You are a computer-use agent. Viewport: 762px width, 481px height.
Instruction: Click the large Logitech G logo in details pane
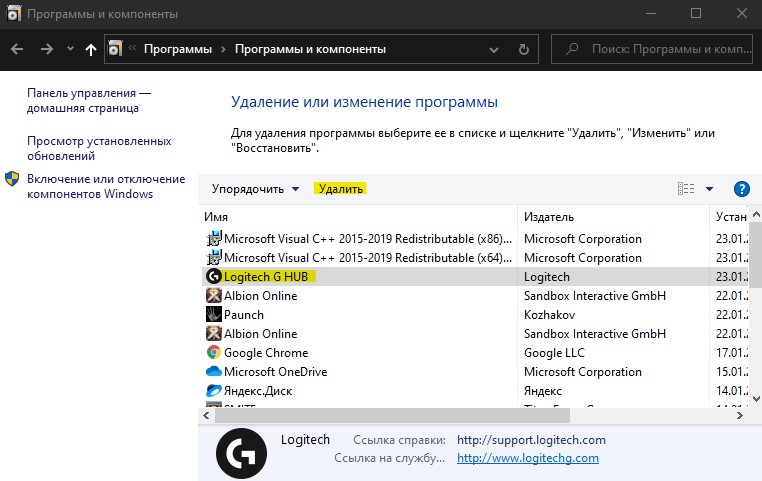tap(242, 453)
